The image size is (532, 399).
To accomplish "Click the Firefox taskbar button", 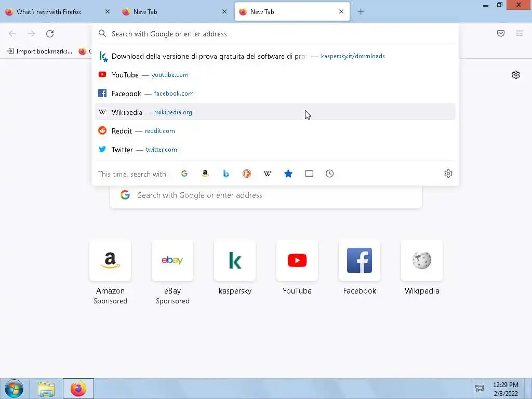I will pos(78,389).
